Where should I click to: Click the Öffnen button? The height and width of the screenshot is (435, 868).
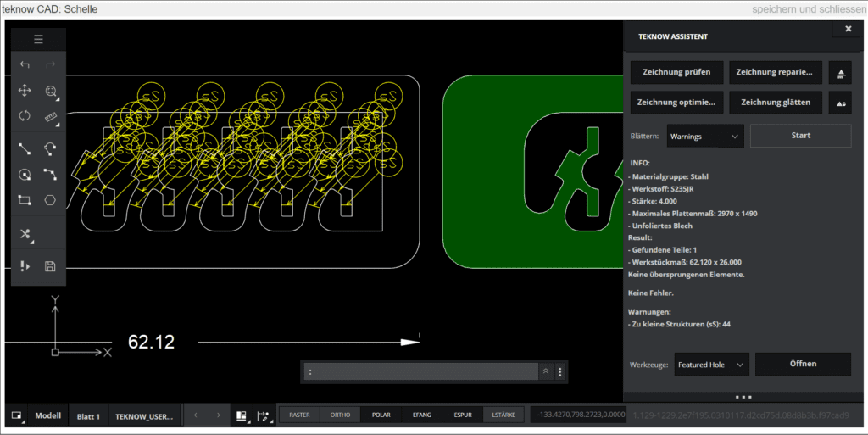[803, 364]
